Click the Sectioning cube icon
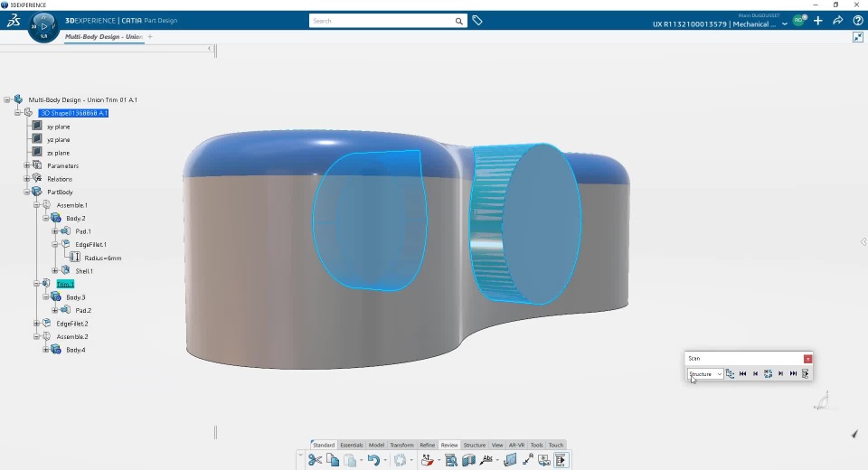The width and height of the screenshot is (868, 470). tap(469, 460)
